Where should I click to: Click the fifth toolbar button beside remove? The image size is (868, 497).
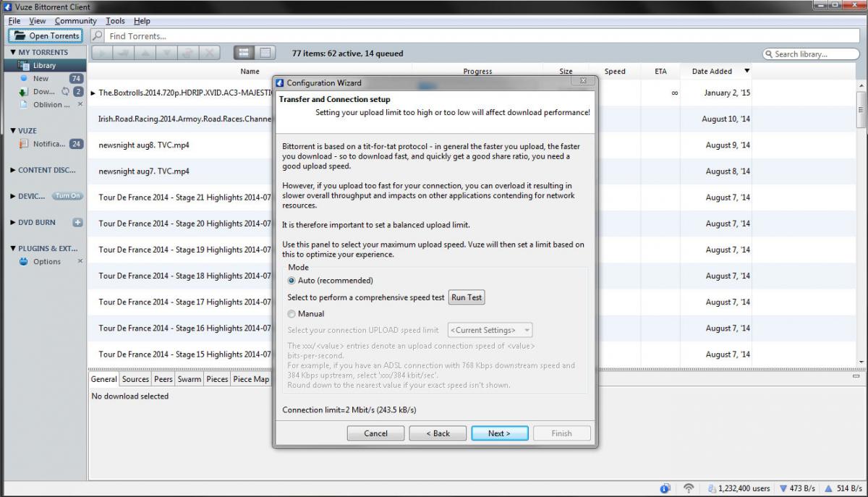[188, 53]
